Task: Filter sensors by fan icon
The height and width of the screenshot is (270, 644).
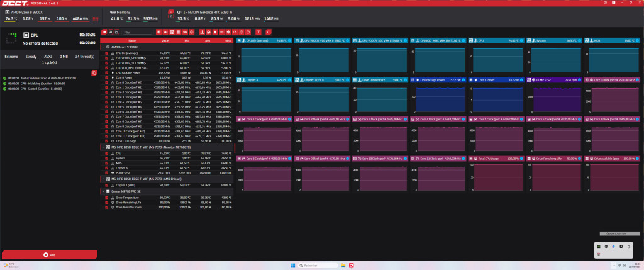Action: pyautogui.click(x=228, y=31)
